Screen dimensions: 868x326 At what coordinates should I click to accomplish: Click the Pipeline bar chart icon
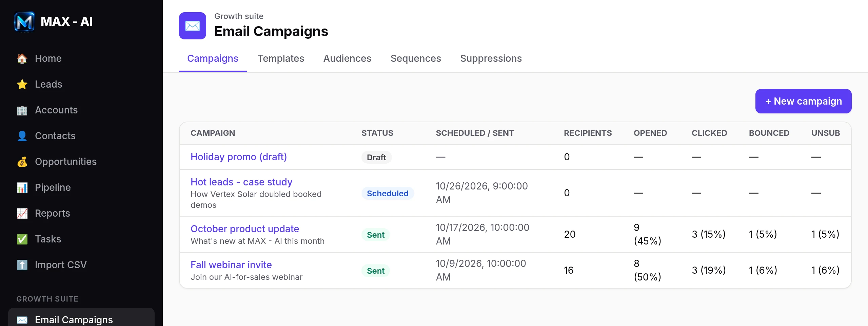click(x=22, y=187)
